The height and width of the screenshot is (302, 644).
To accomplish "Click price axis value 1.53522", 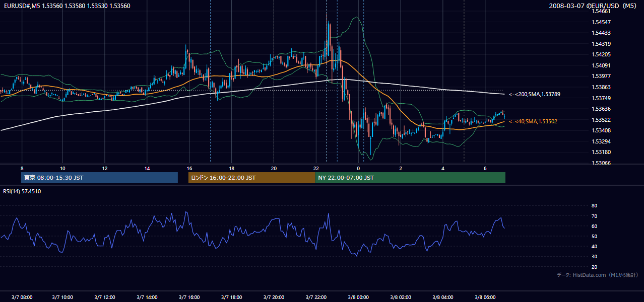I will click(601, 120).
